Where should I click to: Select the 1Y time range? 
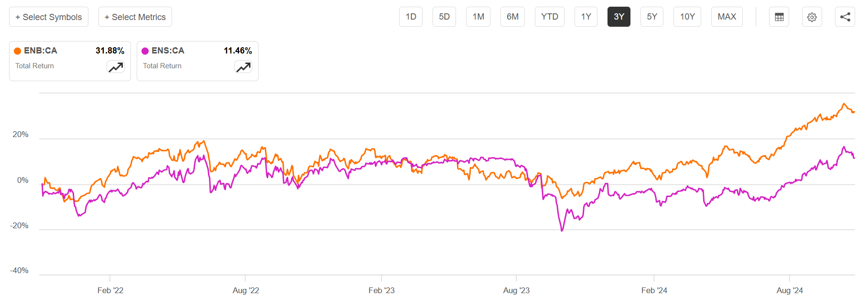[x=586, y=17]
